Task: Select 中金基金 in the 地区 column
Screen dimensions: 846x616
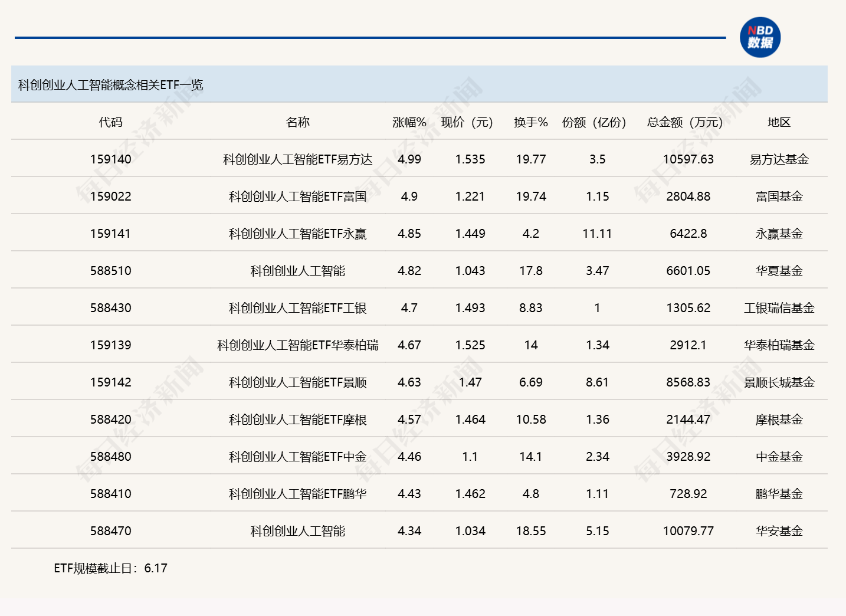Action: pos(779,457)
